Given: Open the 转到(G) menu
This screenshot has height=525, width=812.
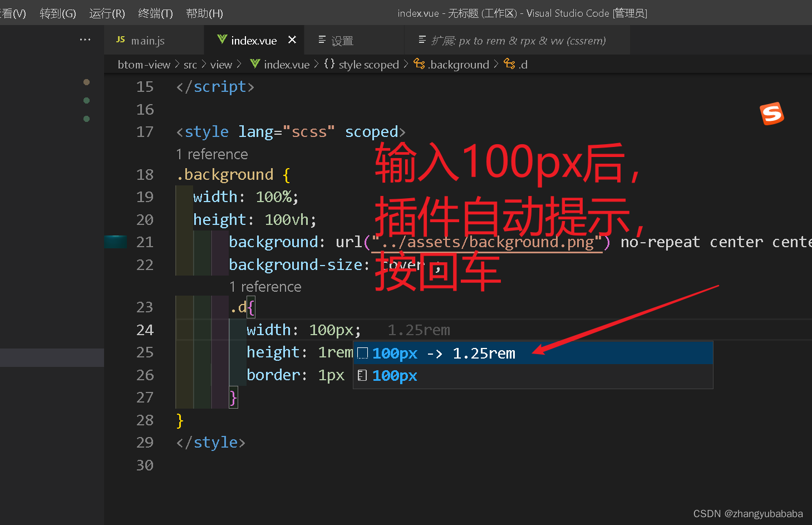Looking at the screenshot, I should tap(58, 13).
